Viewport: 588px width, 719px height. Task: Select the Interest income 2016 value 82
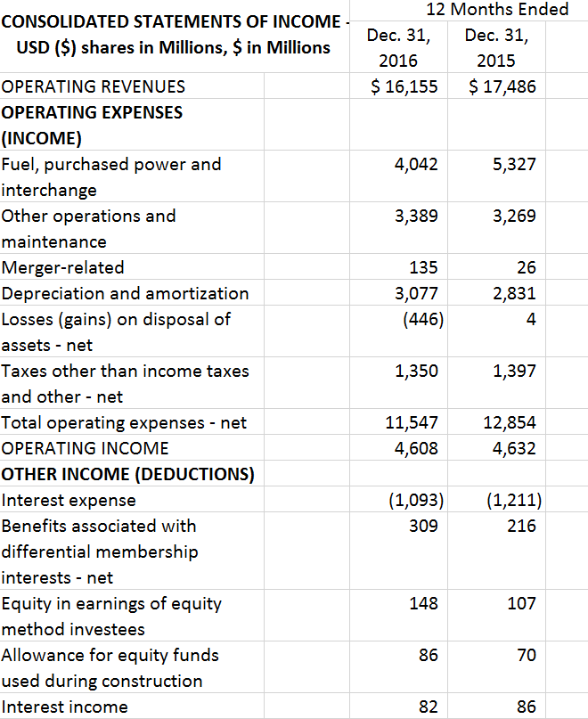[x=428, y=707]
